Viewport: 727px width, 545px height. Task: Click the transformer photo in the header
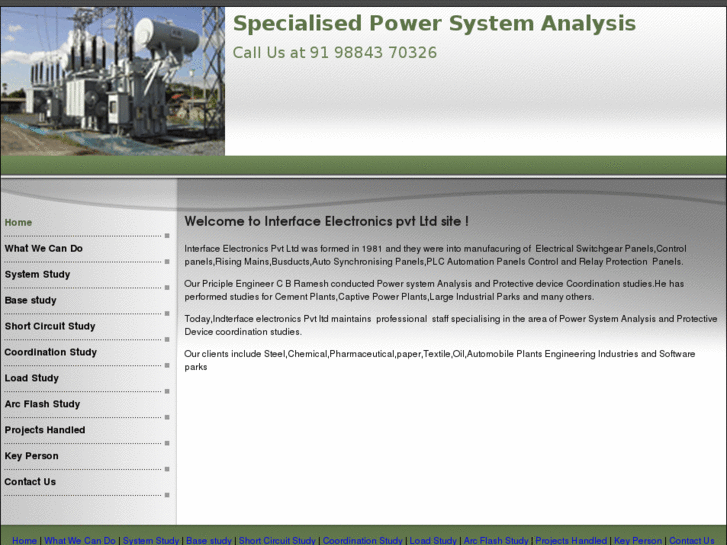[112, 78]
